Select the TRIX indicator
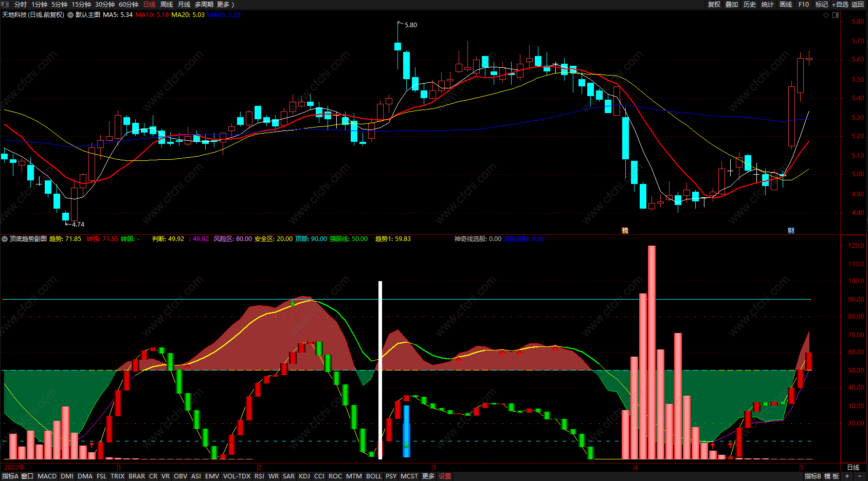Viewport: 868px width, 481px height. coord(118,476)
